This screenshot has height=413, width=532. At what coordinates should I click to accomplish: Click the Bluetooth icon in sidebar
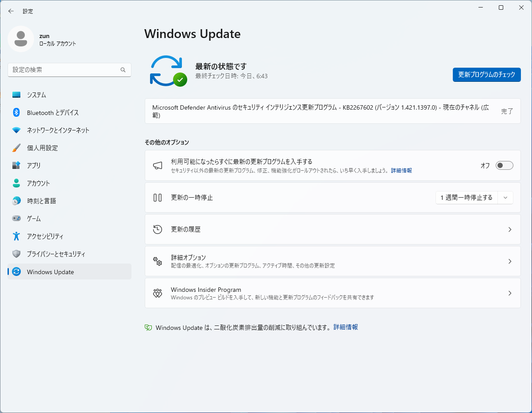[x=16, y=112]
